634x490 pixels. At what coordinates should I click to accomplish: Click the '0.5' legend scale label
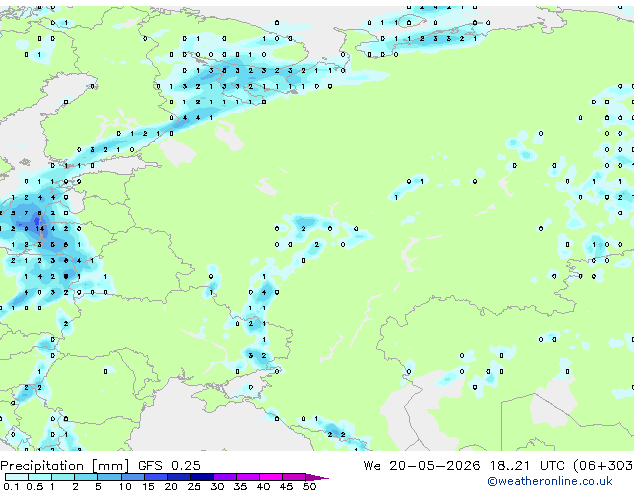(x=34, y=486)
